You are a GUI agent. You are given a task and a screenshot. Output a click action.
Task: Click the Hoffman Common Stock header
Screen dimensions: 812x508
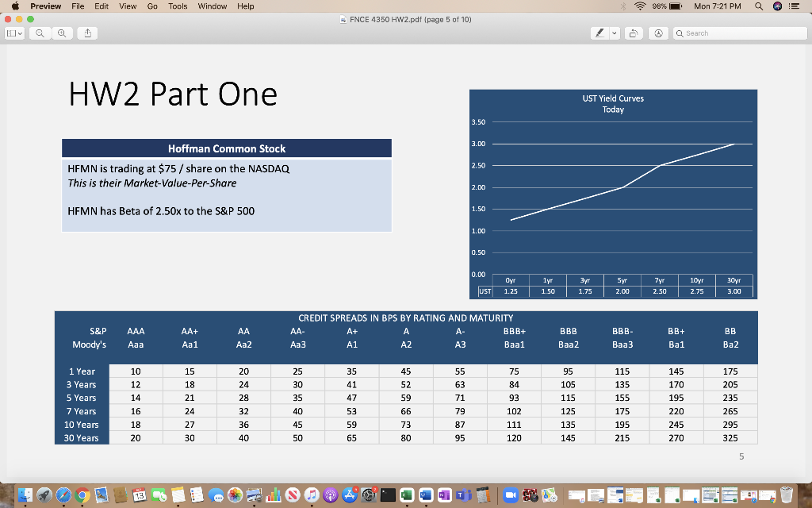[x=227, y=148]
